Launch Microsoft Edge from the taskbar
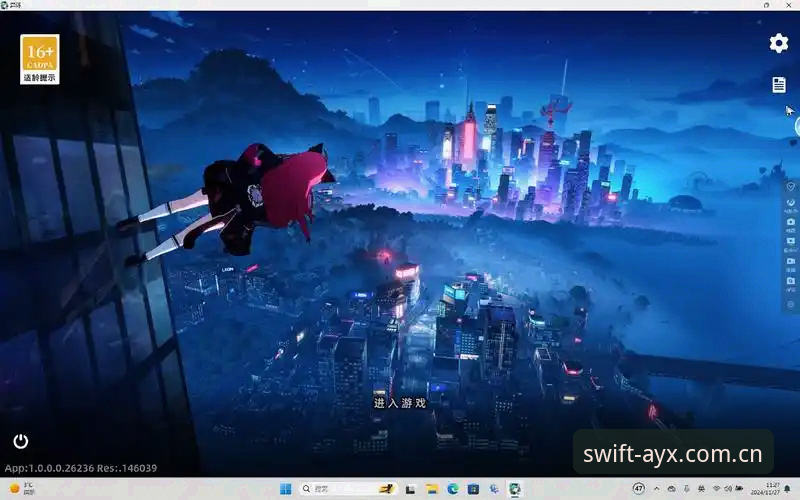The image size is (800, 500). point(453,489)
